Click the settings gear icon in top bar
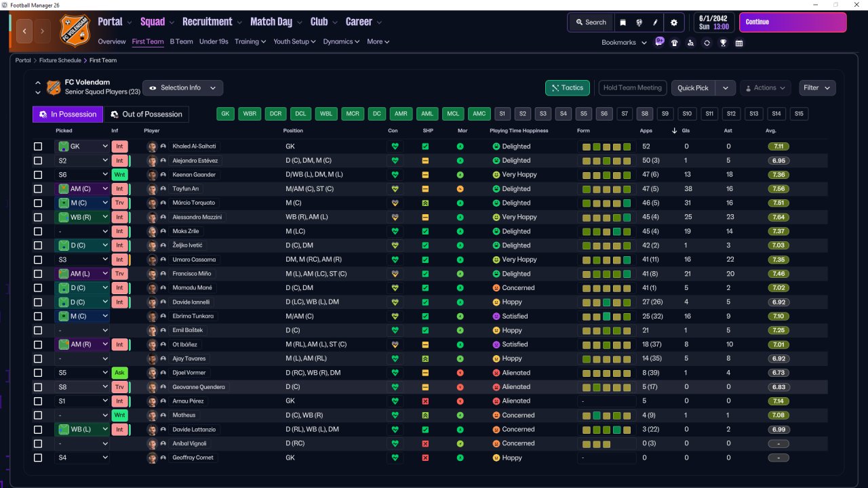The width and height of the screenshot is (868, 488). pos(673,22)
